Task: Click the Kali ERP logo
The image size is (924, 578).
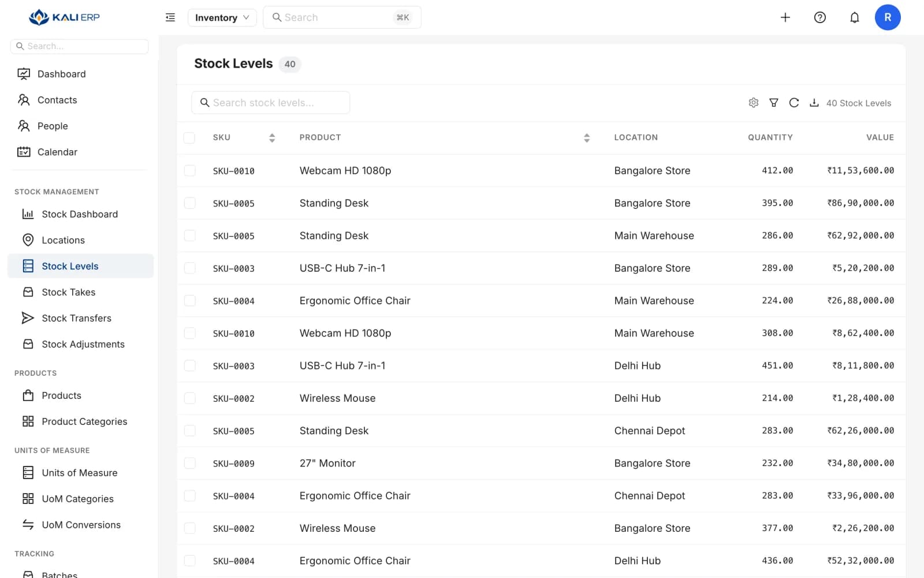Action: (x=65, y=17)
